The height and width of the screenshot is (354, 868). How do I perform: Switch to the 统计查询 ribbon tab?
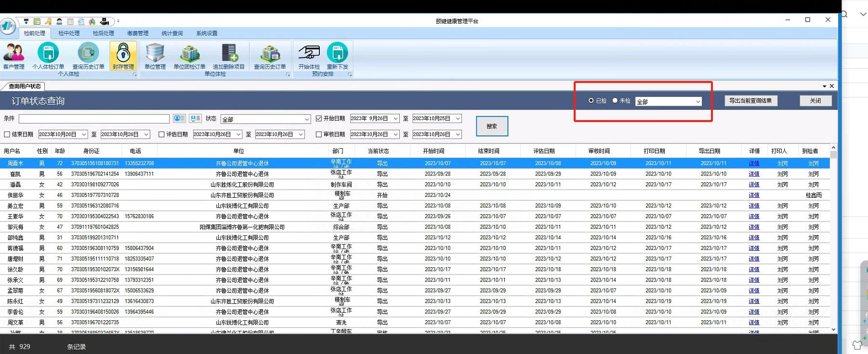pyautogui.click(x=172, y=33)
